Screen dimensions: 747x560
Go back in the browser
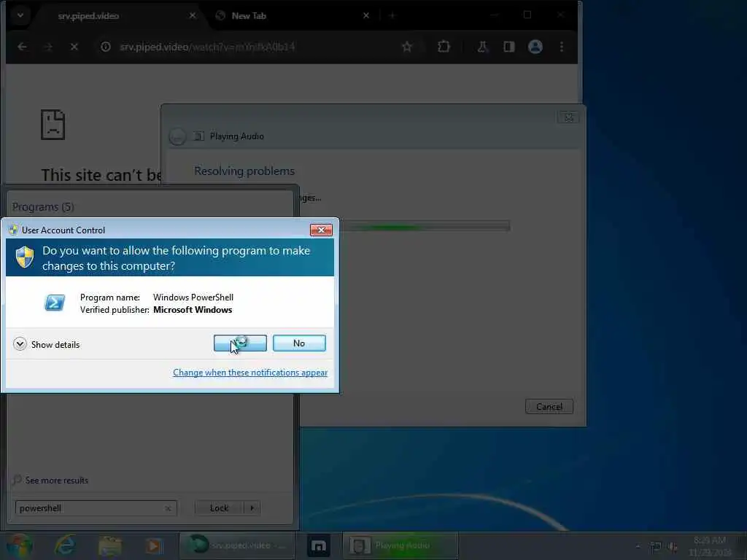pos(22,47)
